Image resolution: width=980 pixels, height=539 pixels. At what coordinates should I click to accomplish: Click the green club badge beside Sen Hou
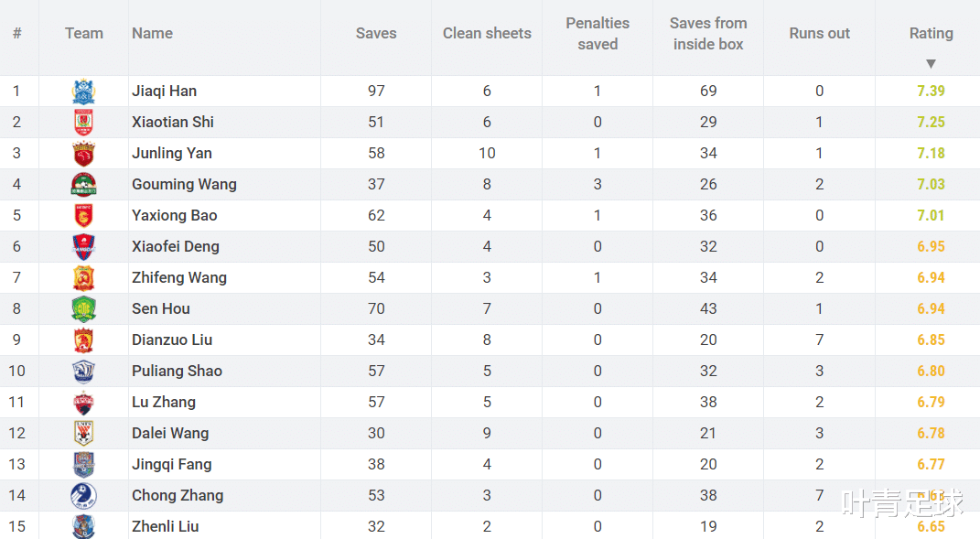pyautogui.click(x=84, y=309)
